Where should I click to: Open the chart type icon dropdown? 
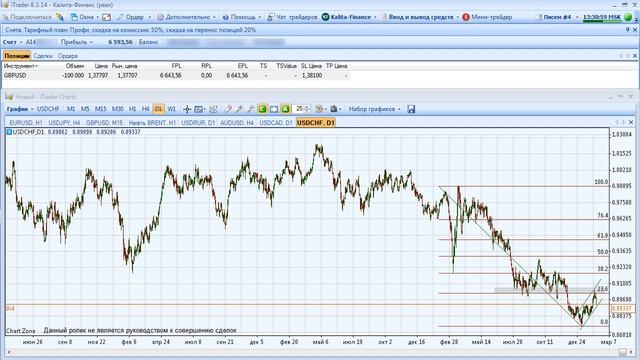200,109
